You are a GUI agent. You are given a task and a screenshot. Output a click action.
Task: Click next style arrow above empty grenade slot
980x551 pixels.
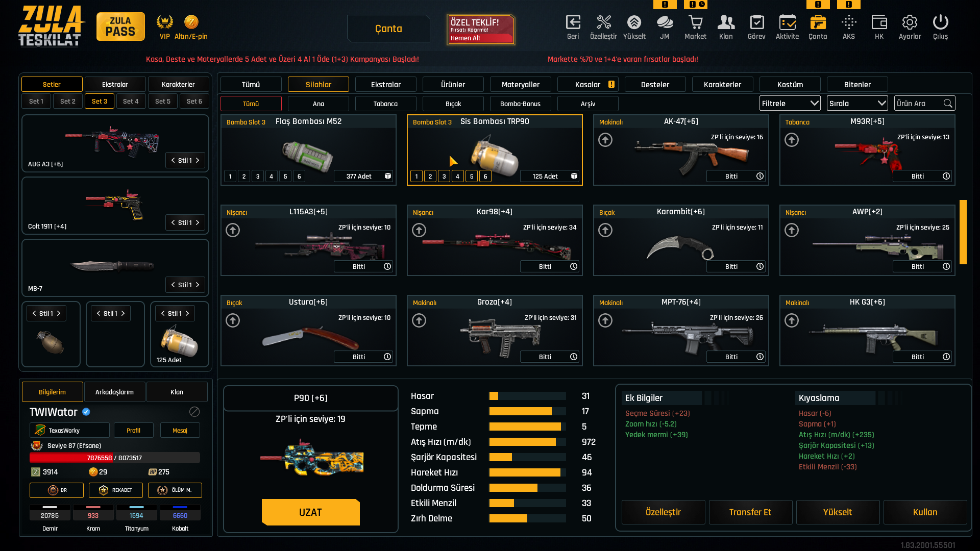tap(123, 313)
